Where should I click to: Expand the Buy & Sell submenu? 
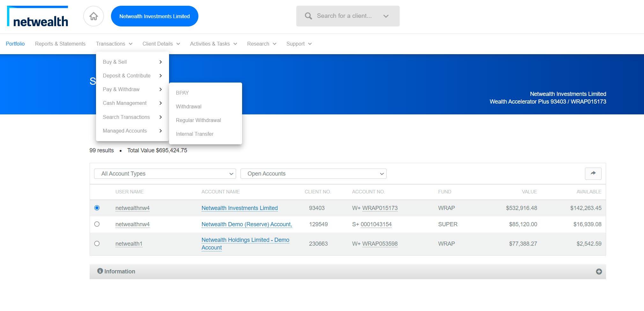(132, 62)
